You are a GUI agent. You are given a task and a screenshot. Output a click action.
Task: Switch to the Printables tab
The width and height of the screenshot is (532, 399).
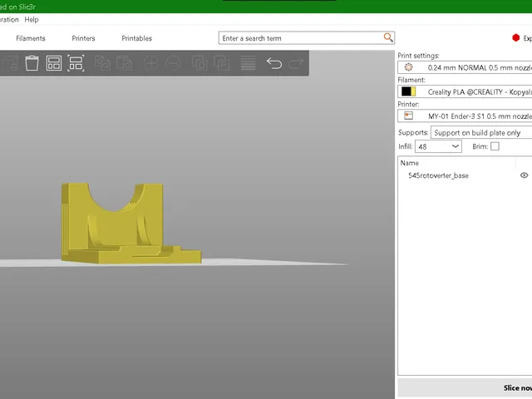coord(136,38)
